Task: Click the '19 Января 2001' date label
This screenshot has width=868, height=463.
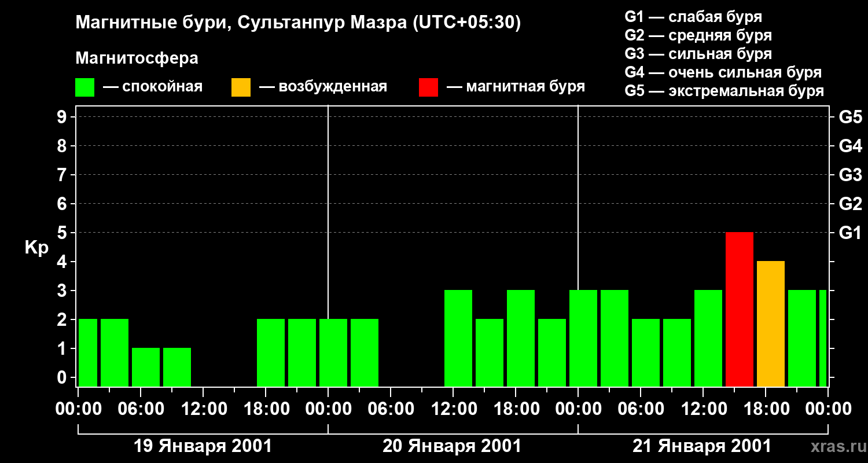Action: pos(203,446)
